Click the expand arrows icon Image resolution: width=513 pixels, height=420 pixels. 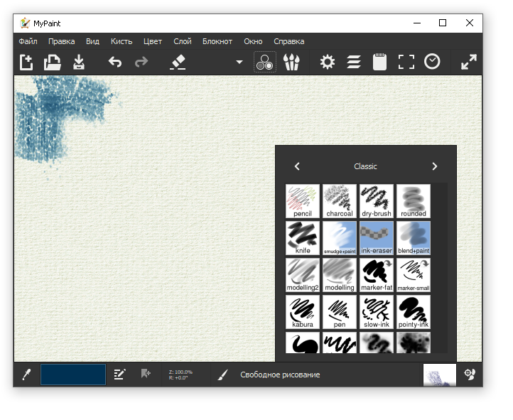469,62
